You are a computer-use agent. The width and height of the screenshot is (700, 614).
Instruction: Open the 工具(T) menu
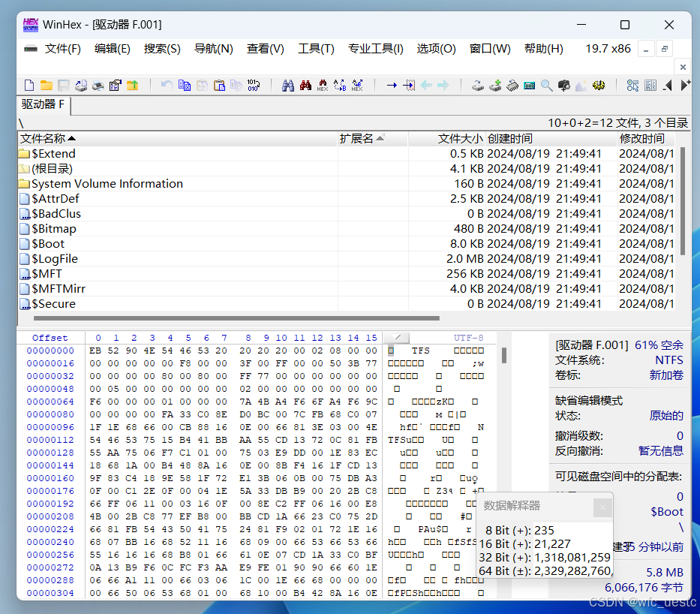point(316,49)
